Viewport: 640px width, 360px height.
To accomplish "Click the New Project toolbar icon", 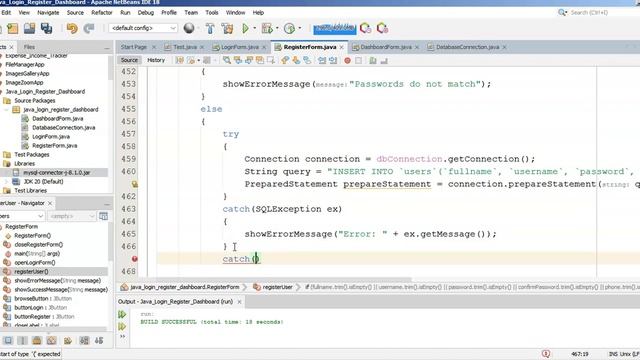I will click(x=13, y=28).
